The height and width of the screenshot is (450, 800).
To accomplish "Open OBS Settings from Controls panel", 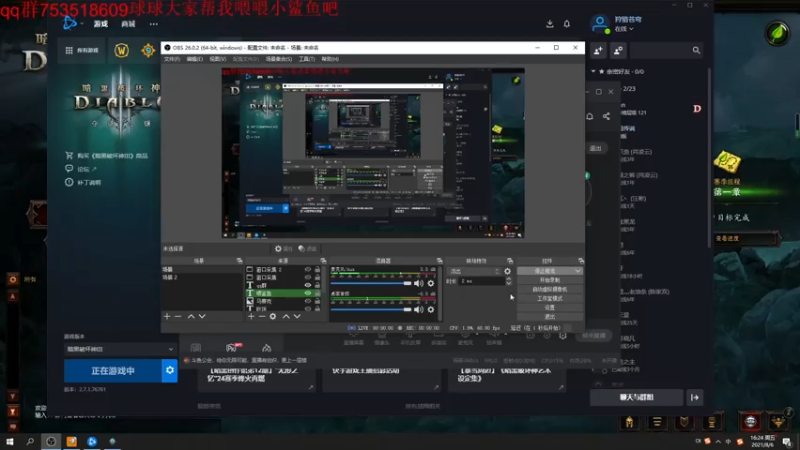I will (549, 308).
